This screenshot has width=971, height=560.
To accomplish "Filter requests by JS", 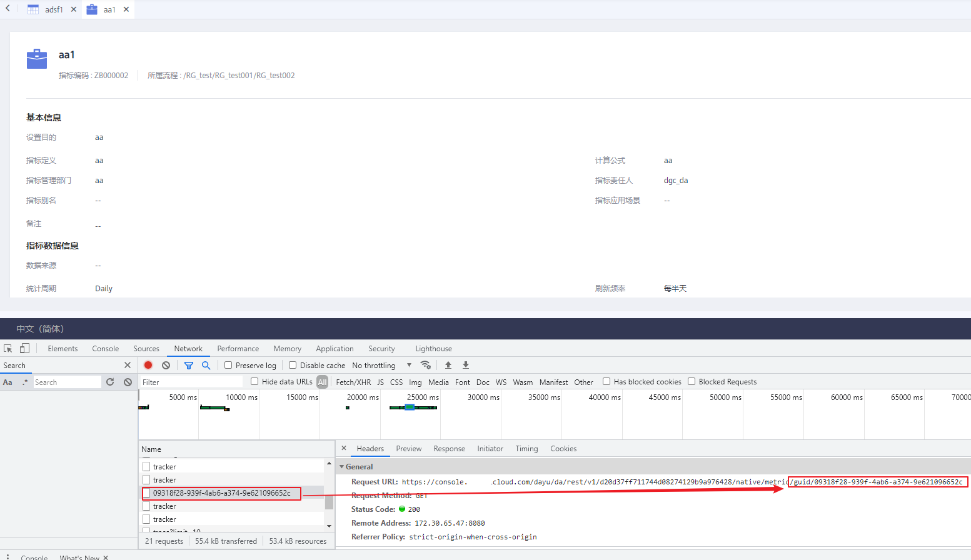I will (x=380, y=382).
